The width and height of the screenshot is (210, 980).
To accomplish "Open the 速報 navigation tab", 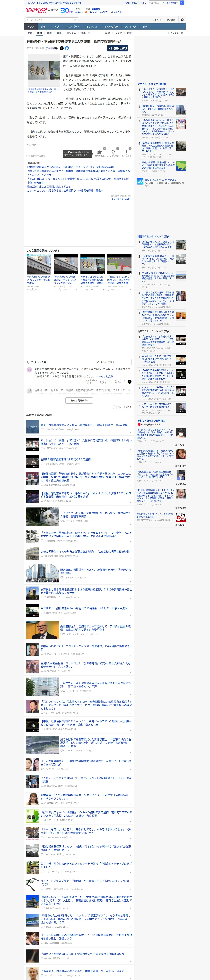I will 43,27.
